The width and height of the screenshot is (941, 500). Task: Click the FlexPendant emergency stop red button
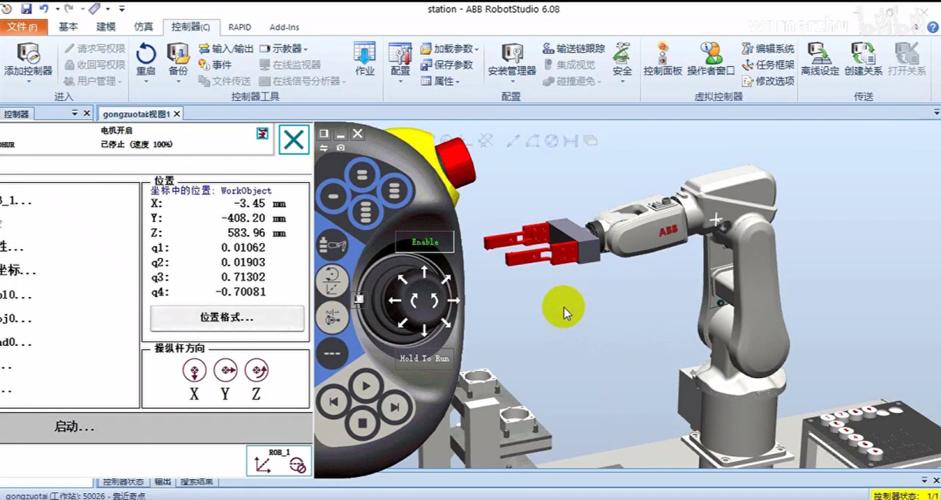455,162
